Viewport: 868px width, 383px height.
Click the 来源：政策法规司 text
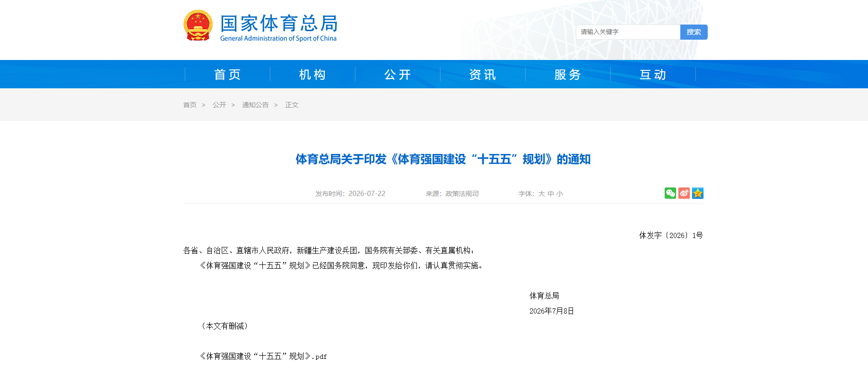click(x=452, y=194)
